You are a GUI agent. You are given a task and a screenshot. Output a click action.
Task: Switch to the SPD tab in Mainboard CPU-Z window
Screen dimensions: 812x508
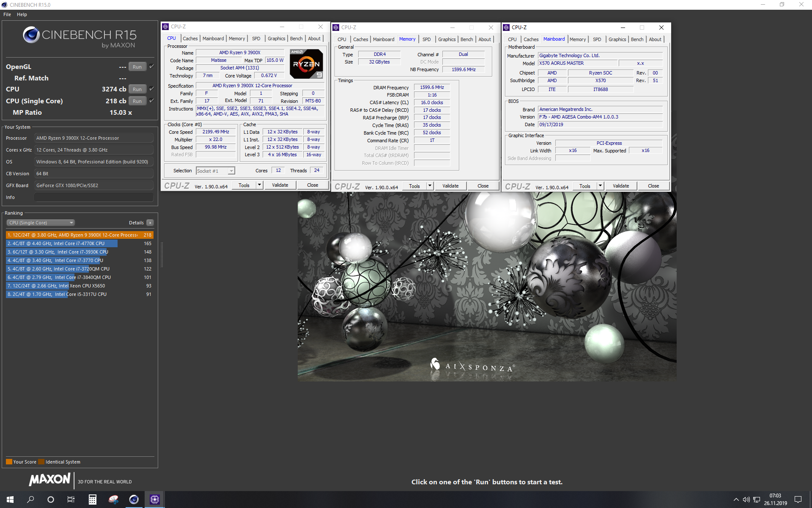pos(597,39)
